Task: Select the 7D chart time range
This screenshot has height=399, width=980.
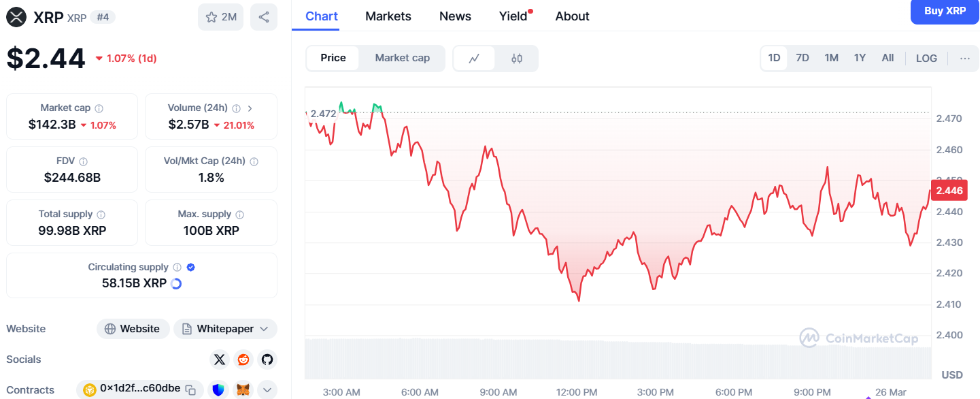Action: point(802,58)
